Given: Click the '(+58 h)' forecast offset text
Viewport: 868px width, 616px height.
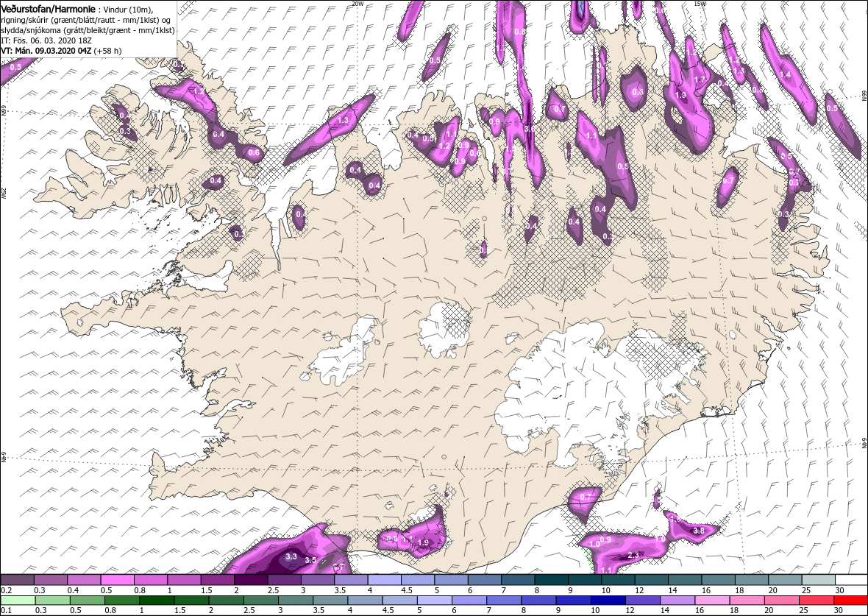Looking at the screenshot, I should pyautogui.click(x=108, y=50).
